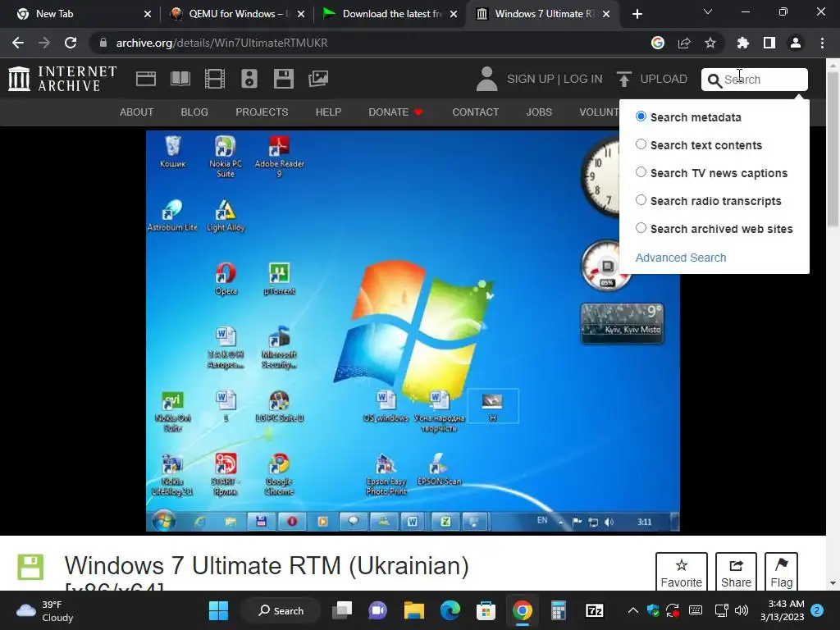Click the Chrome address bar URL
The image size is (840, 630).
[x=221, y=43]
